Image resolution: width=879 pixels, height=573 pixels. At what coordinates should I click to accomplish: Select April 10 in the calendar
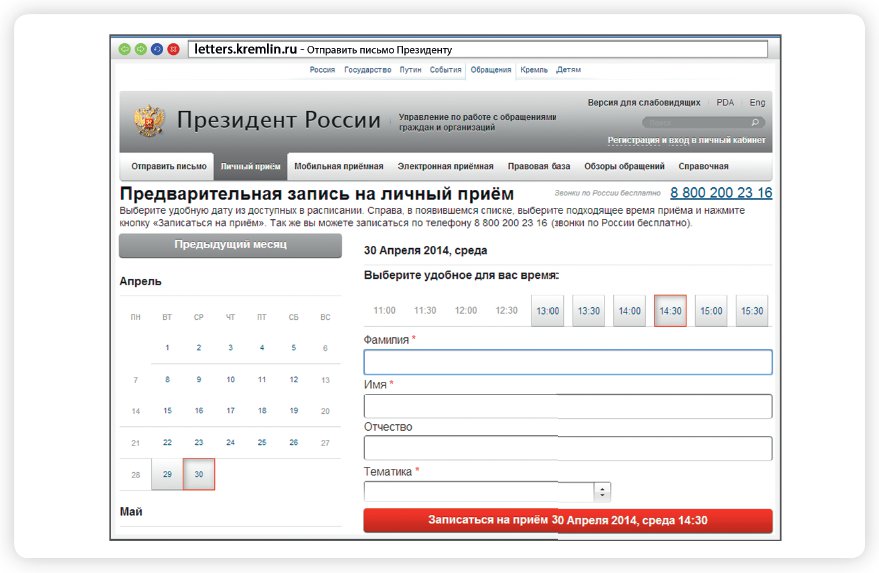point(230,380)
